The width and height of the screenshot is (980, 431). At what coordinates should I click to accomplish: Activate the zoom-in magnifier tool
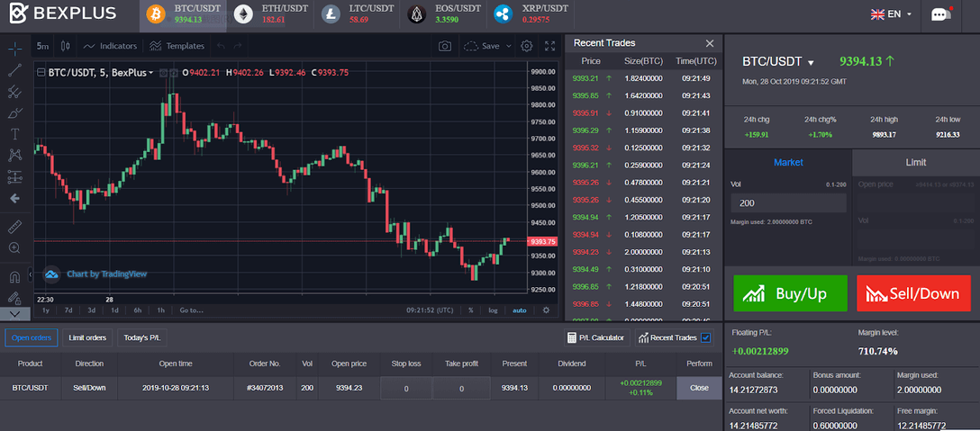(15, 248)
